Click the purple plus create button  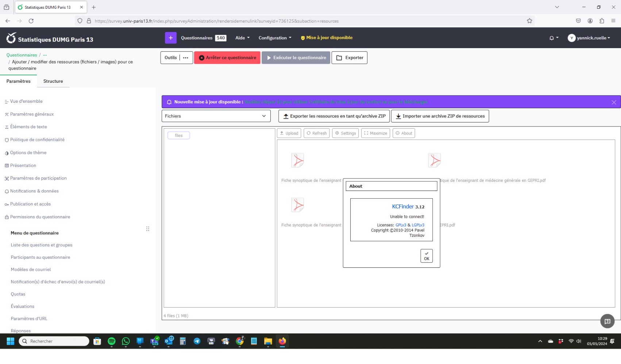[x=170, y=38]
